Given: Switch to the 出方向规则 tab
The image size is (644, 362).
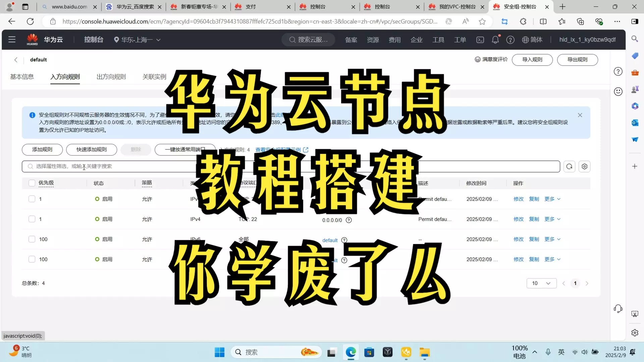Looking at the screenshot, I should [111, 77].
